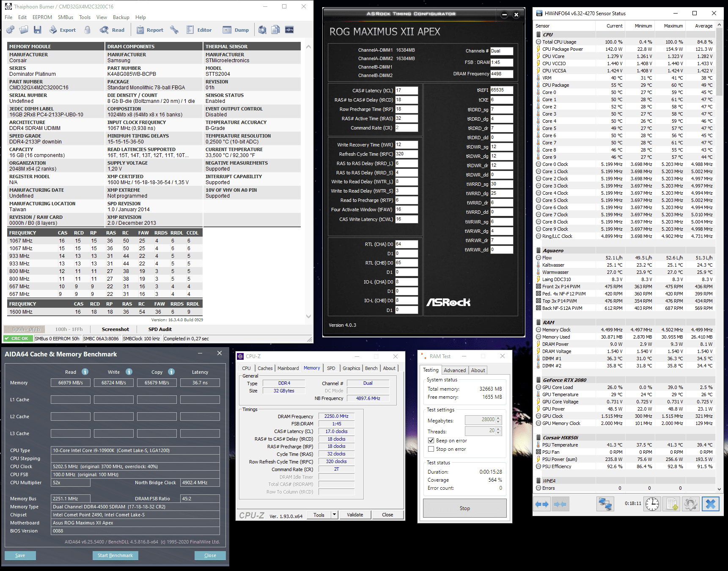Image resolution: width=728 pixels, height=571 pixels.
Task: Click the Read SPD toolbar button
Action: (x=112, y=30)
